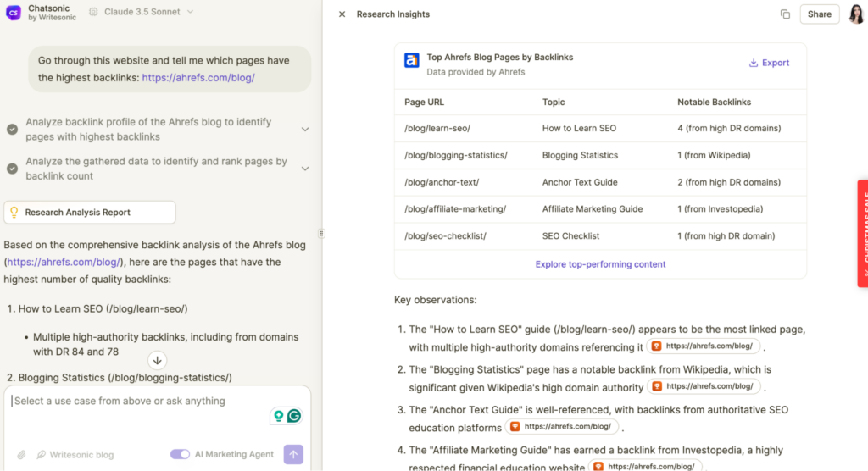868x471 pixels.
Task: Click the 'Research Insights' panel title
Action: 393,14
